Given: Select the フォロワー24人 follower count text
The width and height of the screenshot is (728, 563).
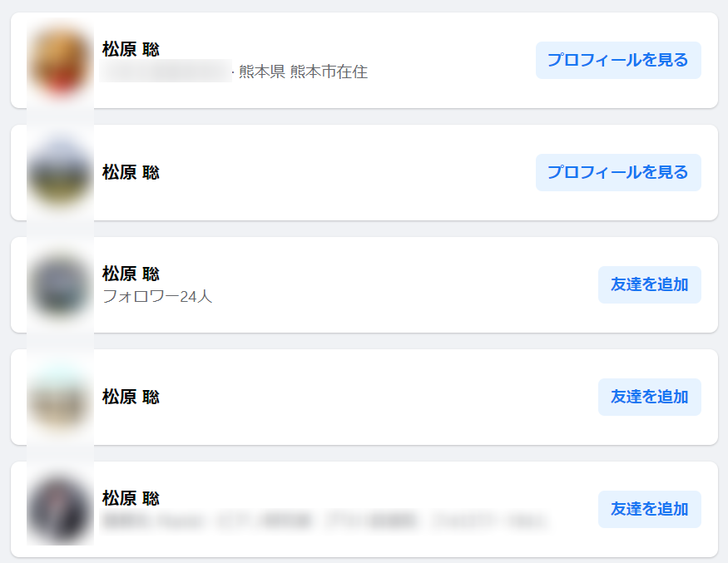Looking at the screenshot, I should (x=157, y=296).
